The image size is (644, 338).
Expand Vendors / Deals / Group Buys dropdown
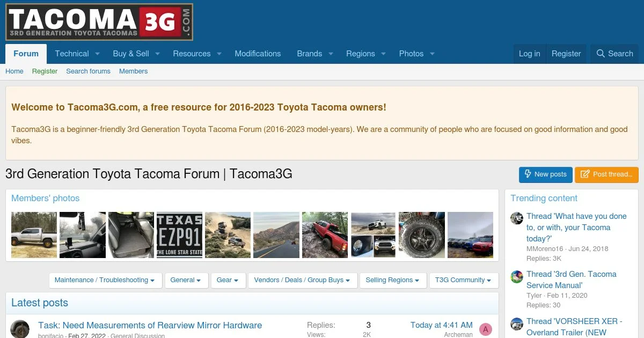(x=302, y=280)
